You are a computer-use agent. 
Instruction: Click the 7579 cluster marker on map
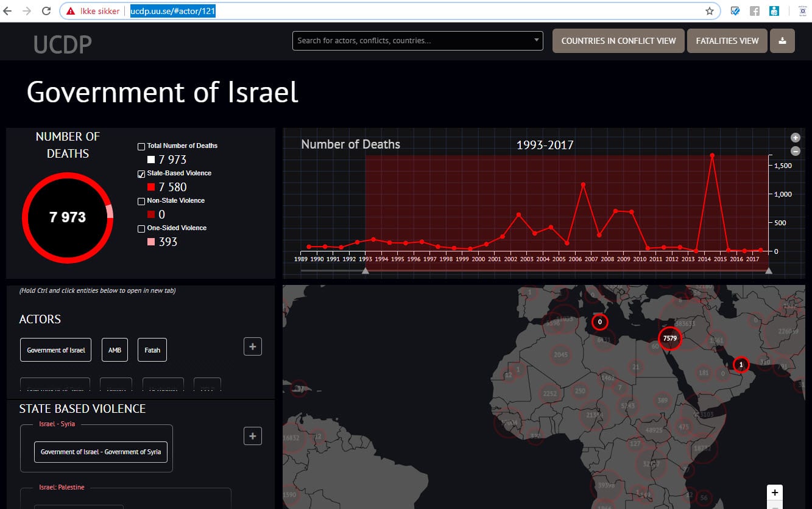point(669,338)
